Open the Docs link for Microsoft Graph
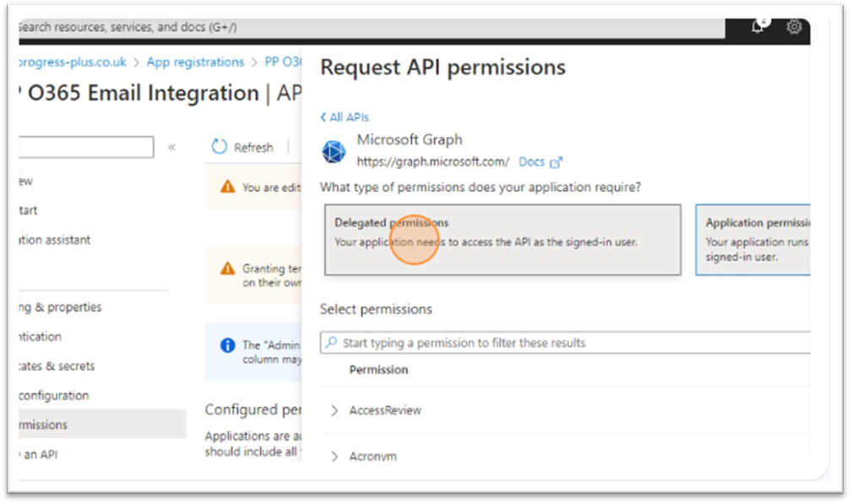The height and width of the screenshot is (504, 852). pyautogui.click(x=531, y=162)
